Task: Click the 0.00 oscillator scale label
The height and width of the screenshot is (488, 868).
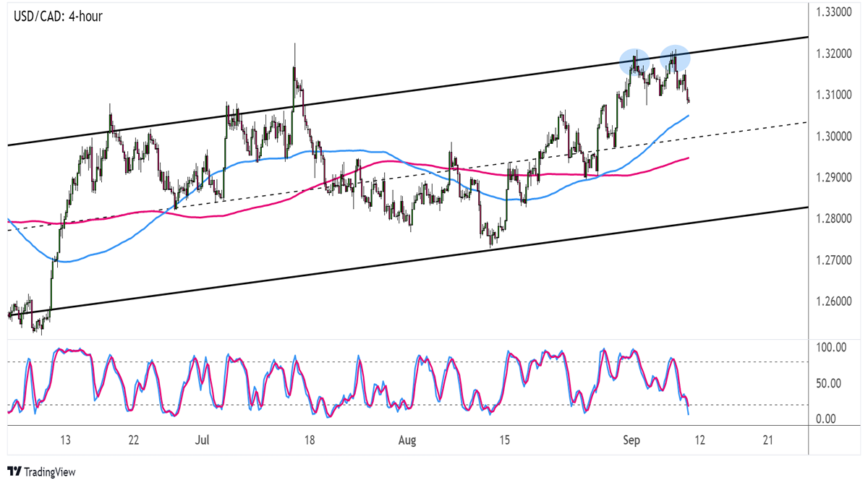Action: pos(827,419)
